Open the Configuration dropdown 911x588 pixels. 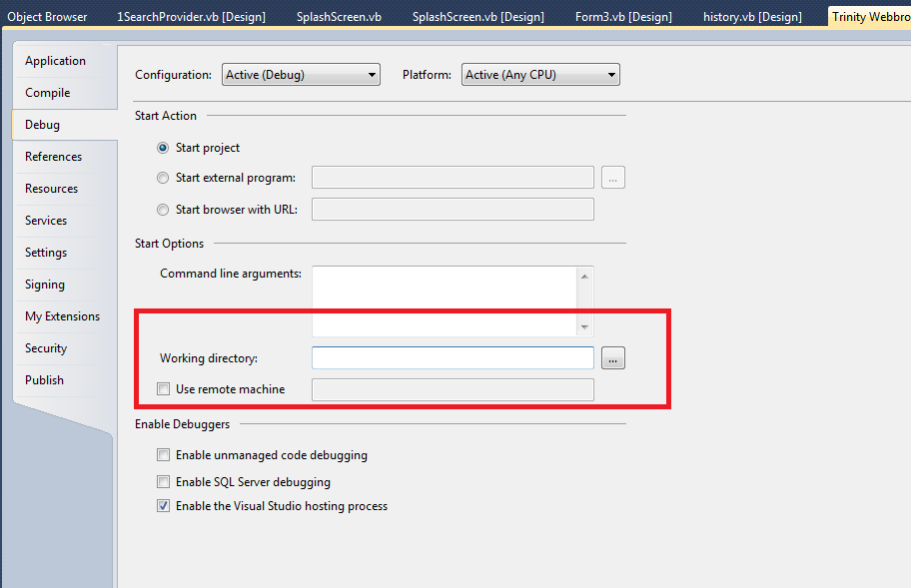tap(301, 75)
